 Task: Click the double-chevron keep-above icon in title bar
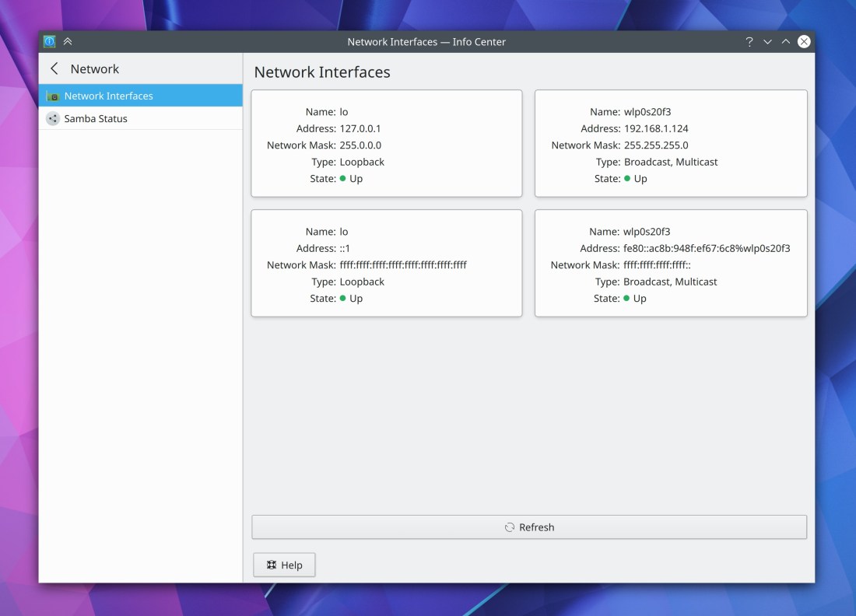pyautogui.click(x=68, y=42)
